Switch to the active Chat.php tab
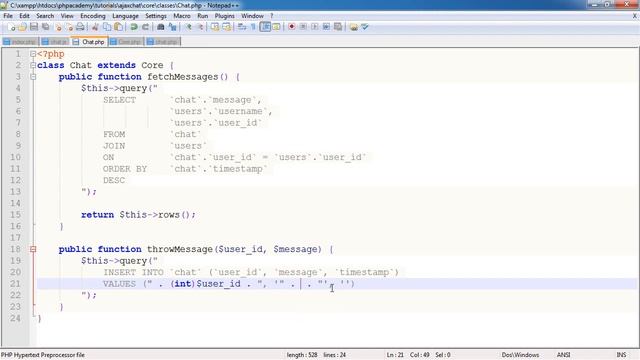640x360 pixels. click(89, 42)
